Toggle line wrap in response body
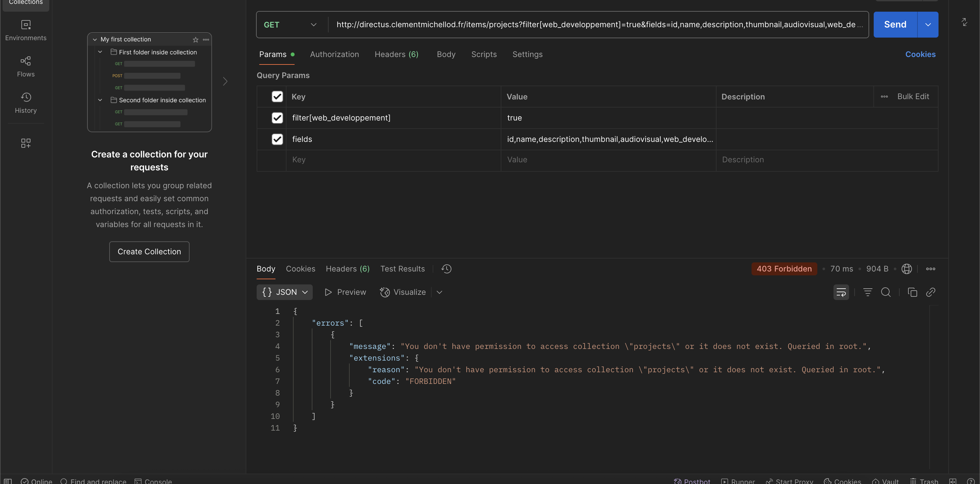 [x=841, y=292]
